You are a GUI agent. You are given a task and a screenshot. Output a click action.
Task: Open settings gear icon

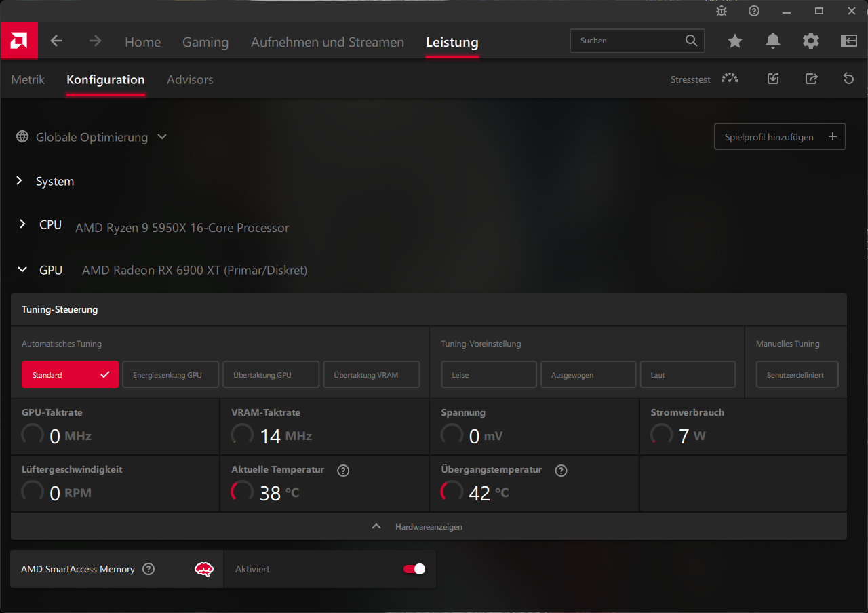811,41
